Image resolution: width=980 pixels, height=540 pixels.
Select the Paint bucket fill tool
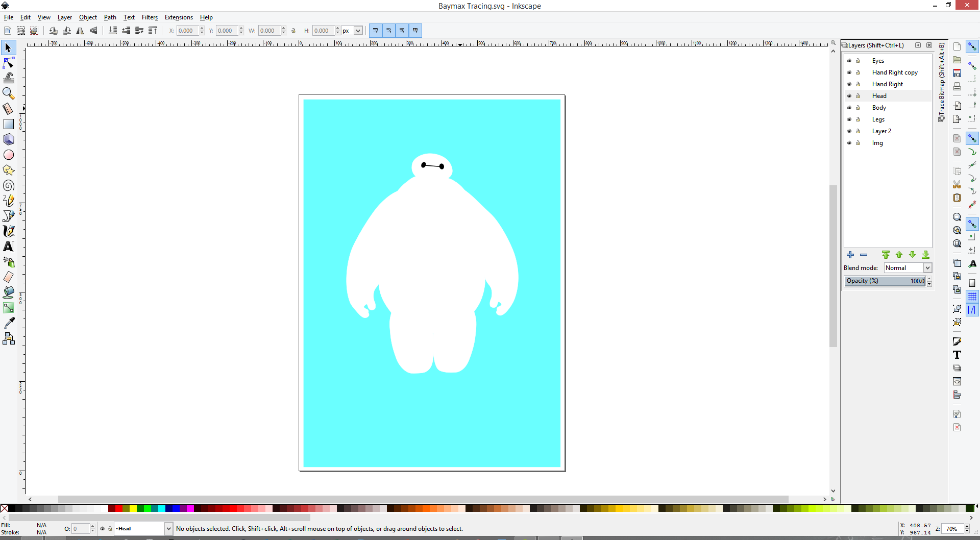[x=8, y=292]
